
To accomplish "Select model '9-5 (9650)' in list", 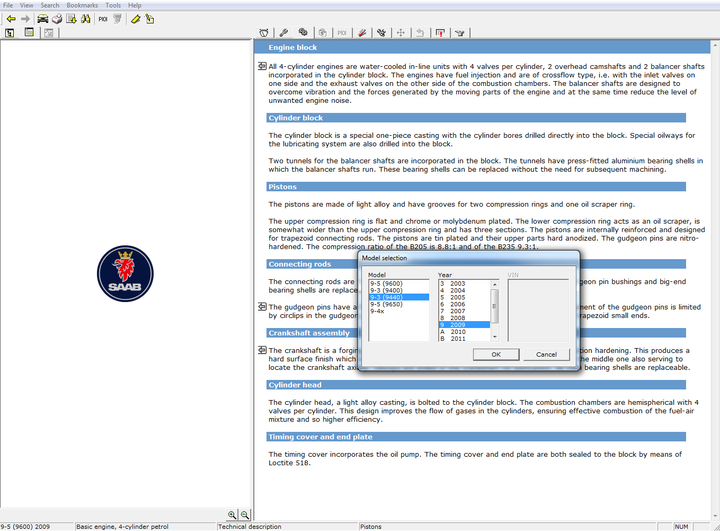I will tap(399, 304).
